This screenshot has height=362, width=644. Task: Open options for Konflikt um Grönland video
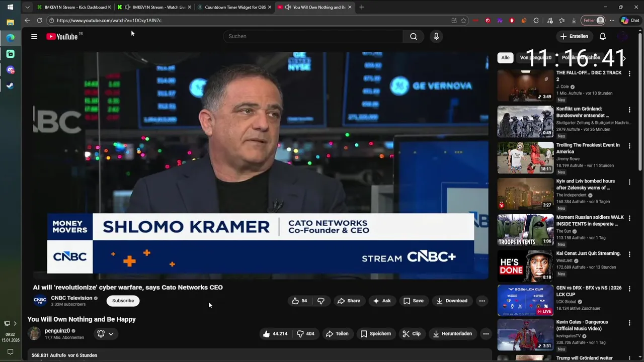(629, 110)
